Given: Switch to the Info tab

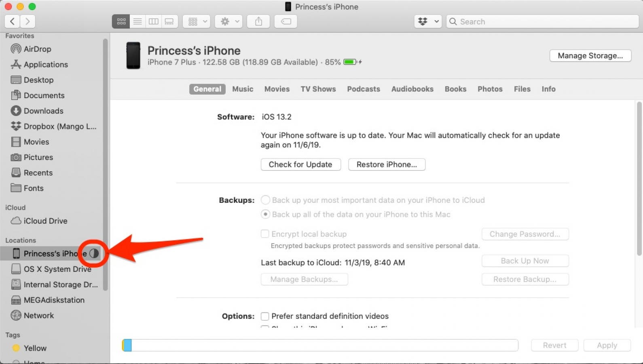Looking at the screenshot, I should point(548,89).
